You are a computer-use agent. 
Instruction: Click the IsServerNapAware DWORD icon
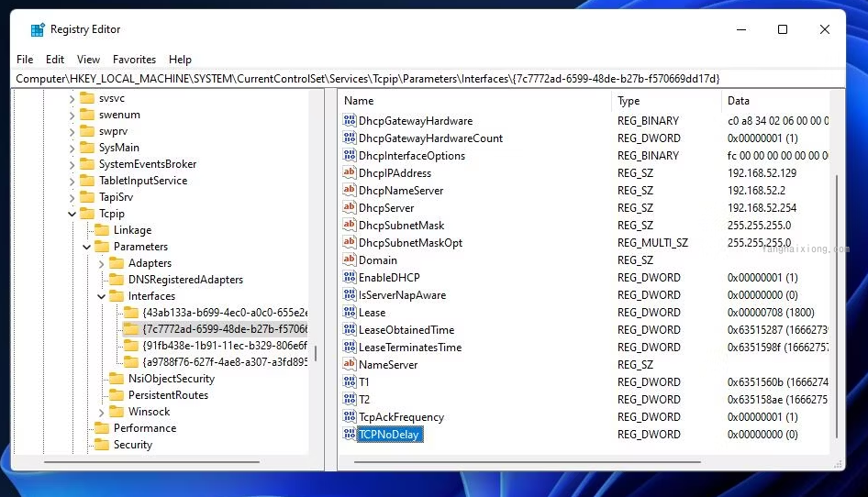pyautogui.click(x=350, y=294)
